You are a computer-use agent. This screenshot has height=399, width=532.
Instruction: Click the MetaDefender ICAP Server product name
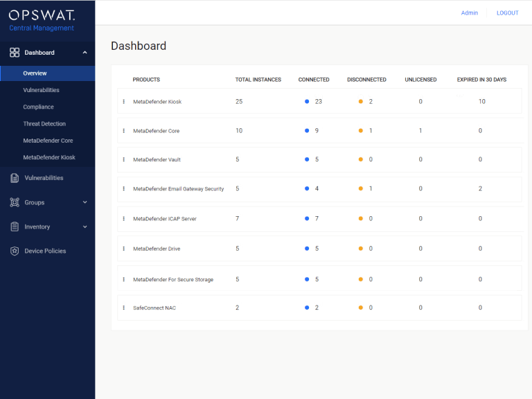[x=165, y=219]
